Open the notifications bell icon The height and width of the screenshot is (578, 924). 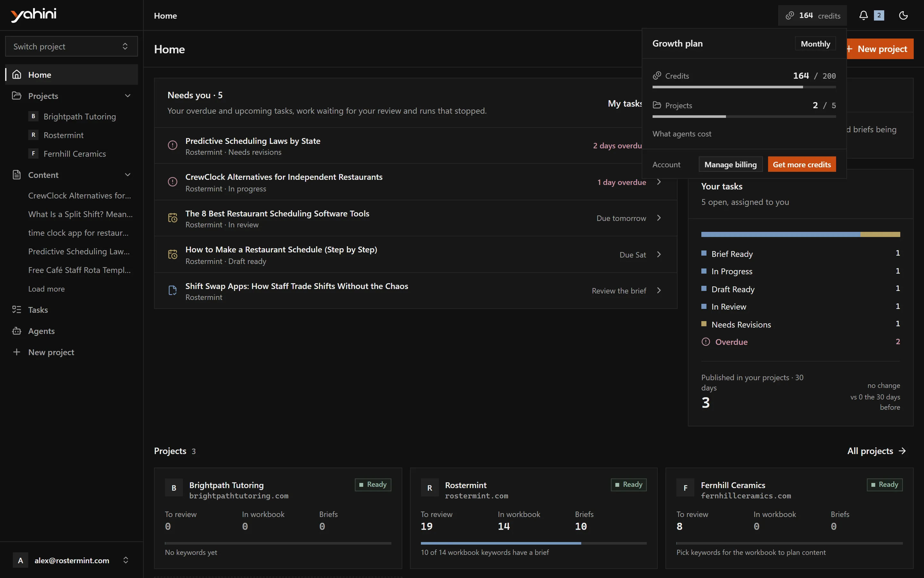tap(863, 15)
